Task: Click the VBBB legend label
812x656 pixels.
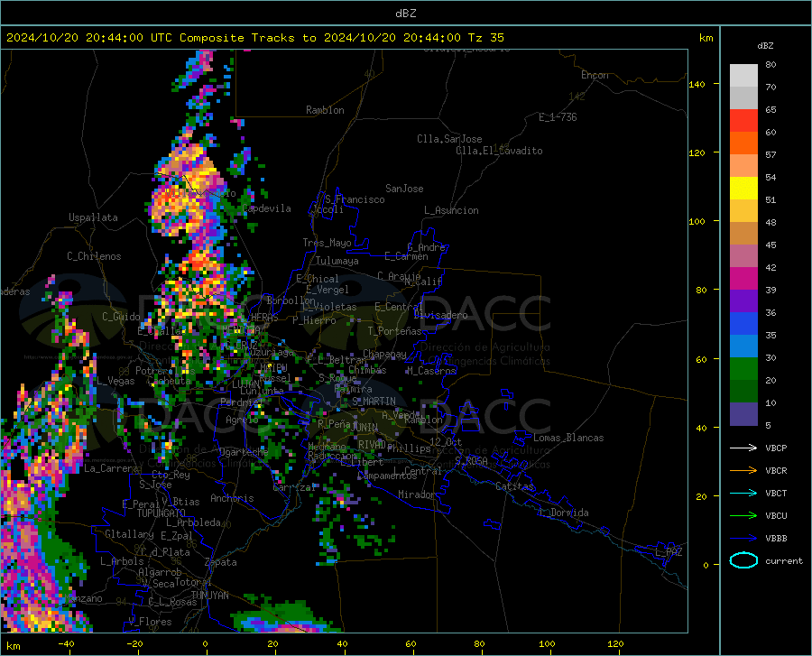Action: click(x=776, y=539)
